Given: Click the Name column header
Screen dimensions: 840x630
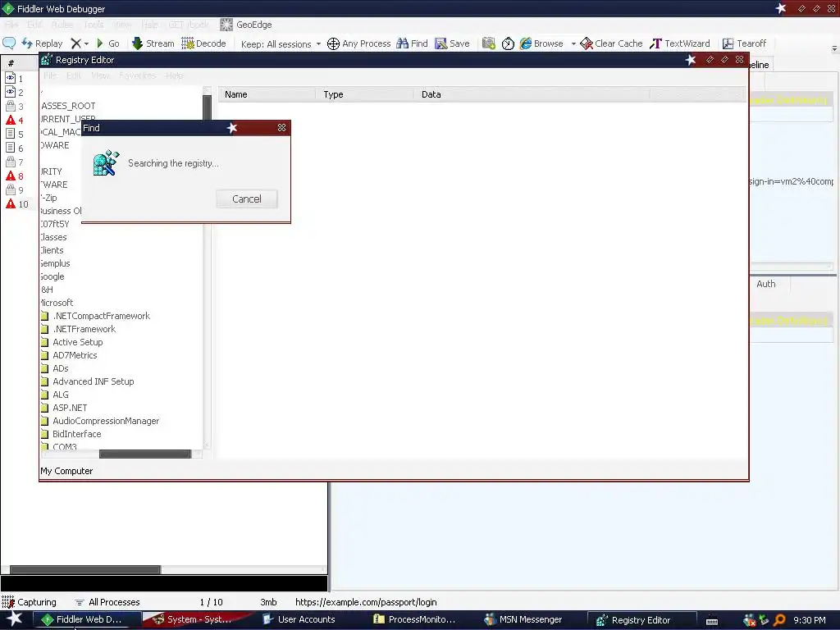Looking at the screenshot, I should [267, 94].
